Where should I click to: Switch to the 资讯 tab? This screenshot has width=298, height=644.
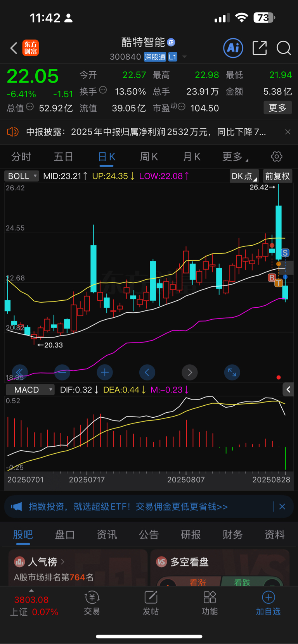pos(107,535)
